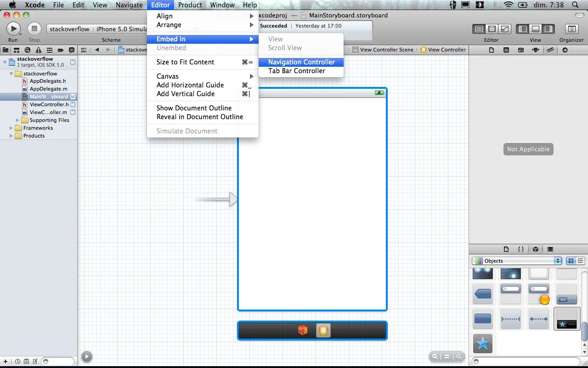Switch Object library to list view

coord(581,261)
